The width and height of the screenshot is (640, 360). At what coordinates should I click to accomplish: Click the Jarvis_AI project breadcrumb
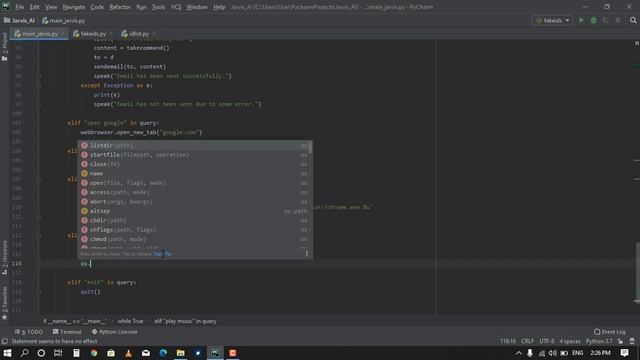pyautogui.click(x=19, y=20)
